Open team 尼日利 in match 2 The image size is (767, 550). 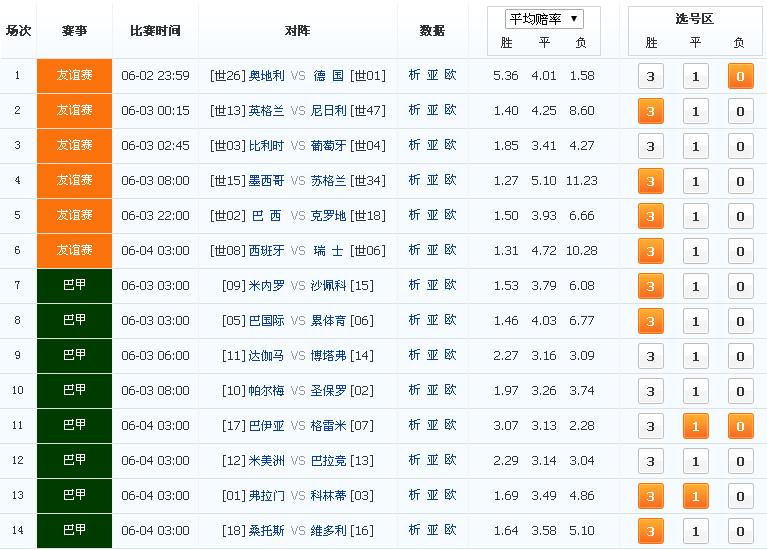coord(328,111)
